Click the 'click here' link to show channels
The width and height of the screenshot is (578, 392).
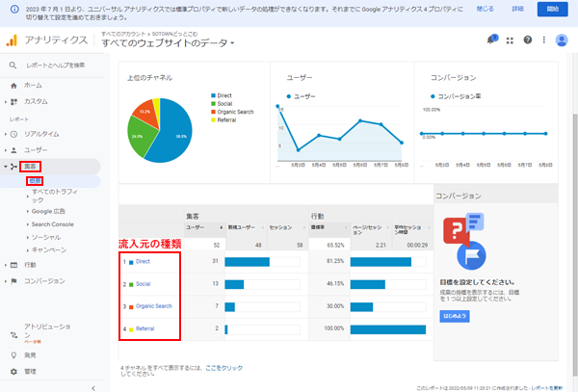(x=224, y=368)
